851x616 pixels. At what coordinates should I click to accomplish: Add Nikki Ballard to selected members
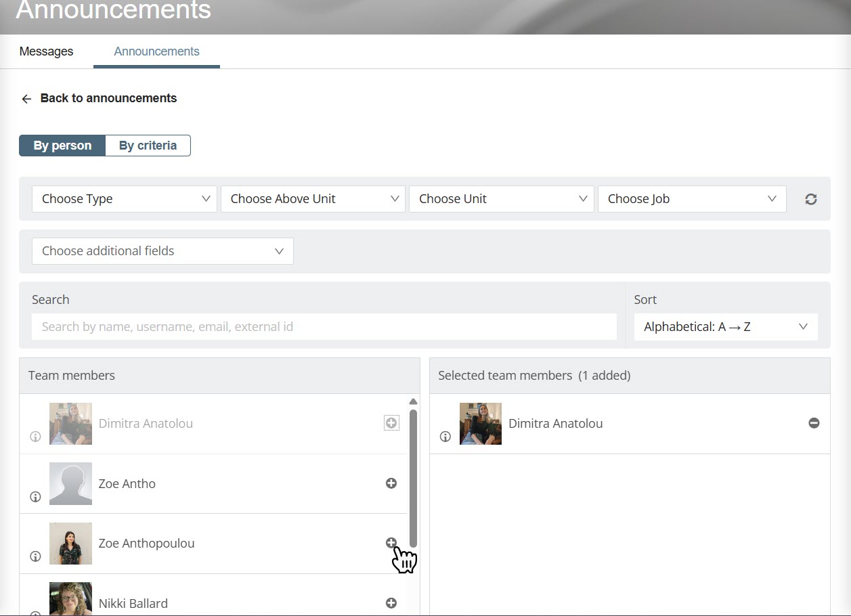point(391,603)
